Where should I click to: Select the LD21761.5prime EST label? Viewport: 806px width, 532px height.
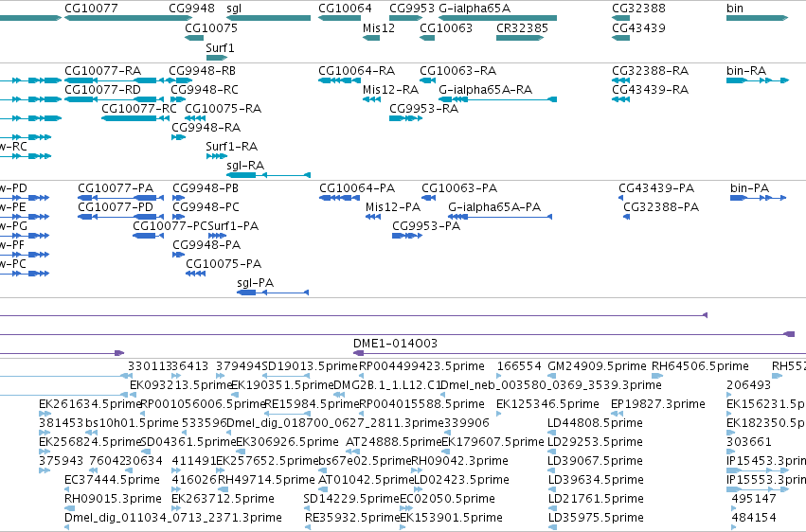(x=595, y=499)
